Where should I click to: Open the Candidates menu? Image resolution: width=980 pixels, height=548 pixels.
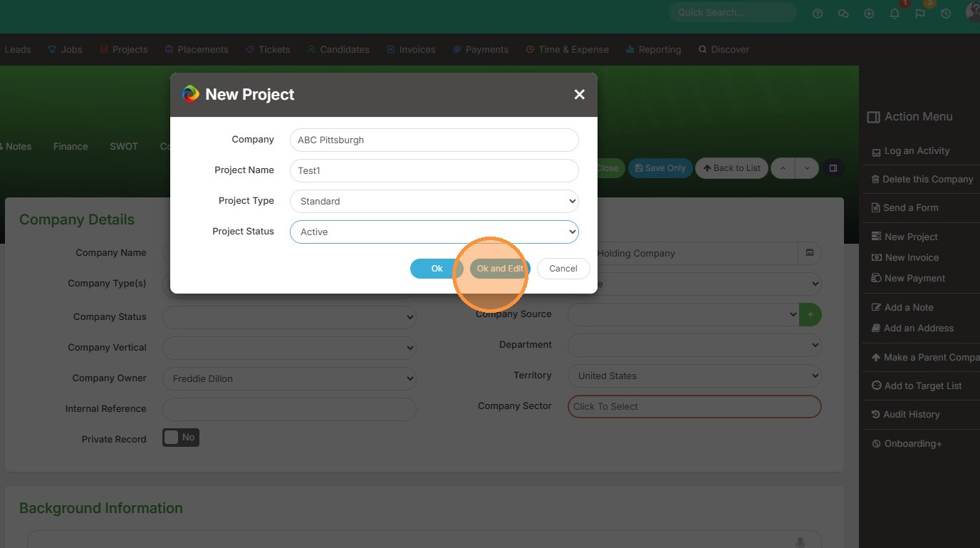coord(338,49)
